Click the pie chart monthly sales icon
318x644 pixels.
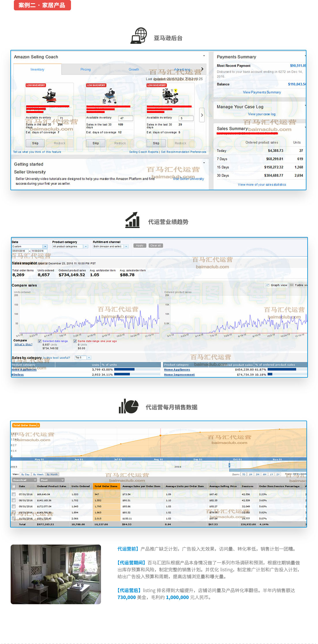coord(129,406)
